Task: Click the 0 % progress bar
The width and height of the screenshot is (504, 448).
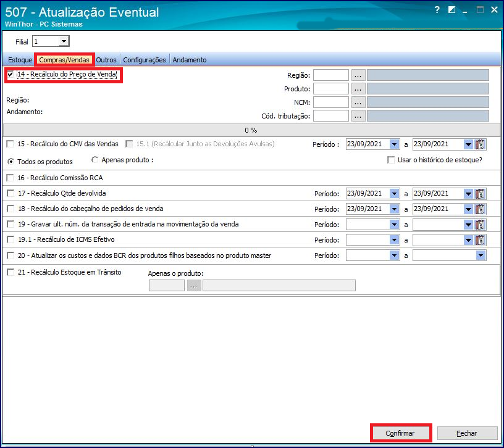Action: (251, 130)
